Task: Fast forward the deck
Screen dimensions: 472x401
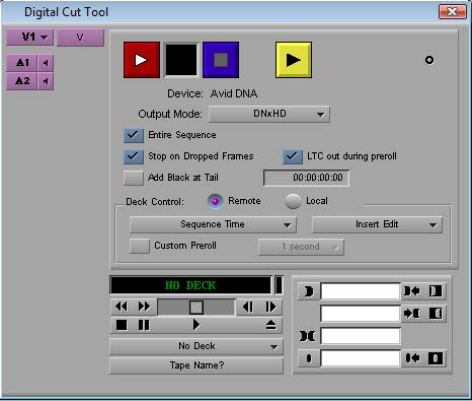Action: click(x=144, y=306)
